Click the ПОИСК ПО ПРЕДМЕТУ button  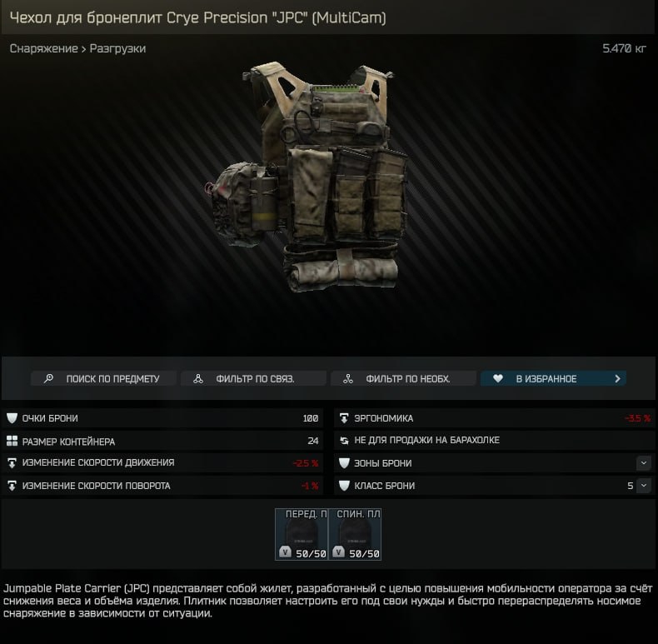103,378
